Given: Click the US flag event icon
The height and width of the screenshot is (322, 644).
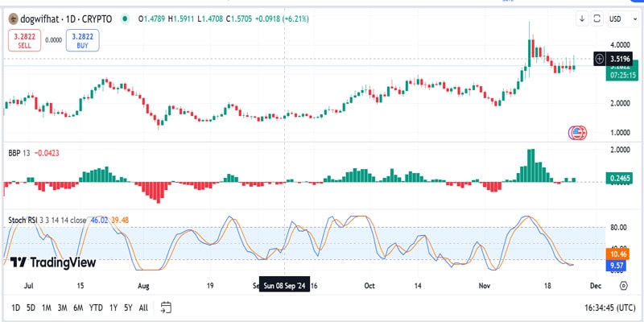Looking at the screenshot, I should click(x=578, y=132).
